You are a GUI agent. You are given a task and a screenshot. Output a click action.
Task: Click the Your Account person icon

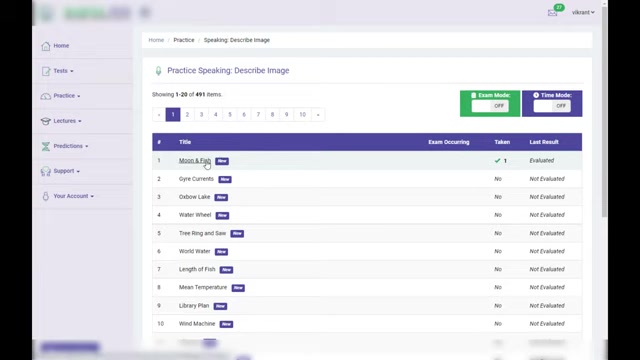click(46, 196)
